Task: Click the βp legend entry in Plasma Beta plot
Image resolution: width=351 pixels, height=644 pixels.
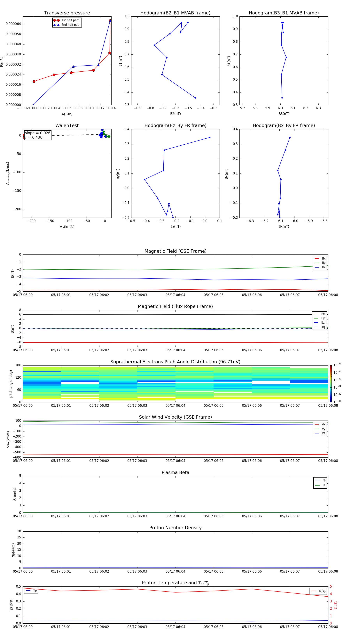Action: (x=320, y=480)
